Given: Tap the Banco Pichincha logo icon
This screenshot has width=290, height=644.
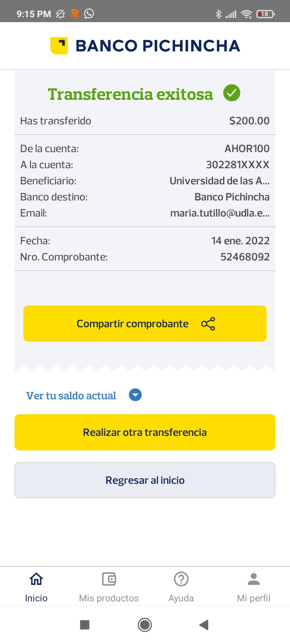Looking at the screenshot, I should pyautogui.click(x=59, y=45).
